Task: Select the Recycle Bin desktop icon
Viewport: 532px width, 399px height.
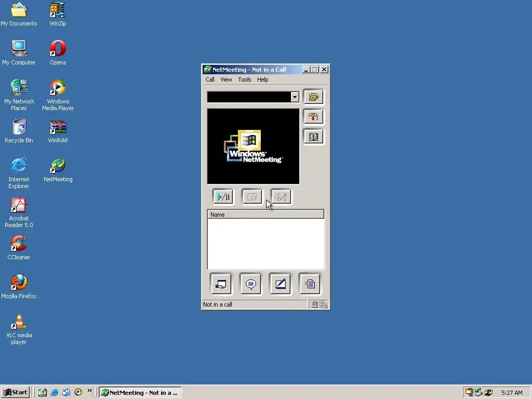Action: click(19, 131)
